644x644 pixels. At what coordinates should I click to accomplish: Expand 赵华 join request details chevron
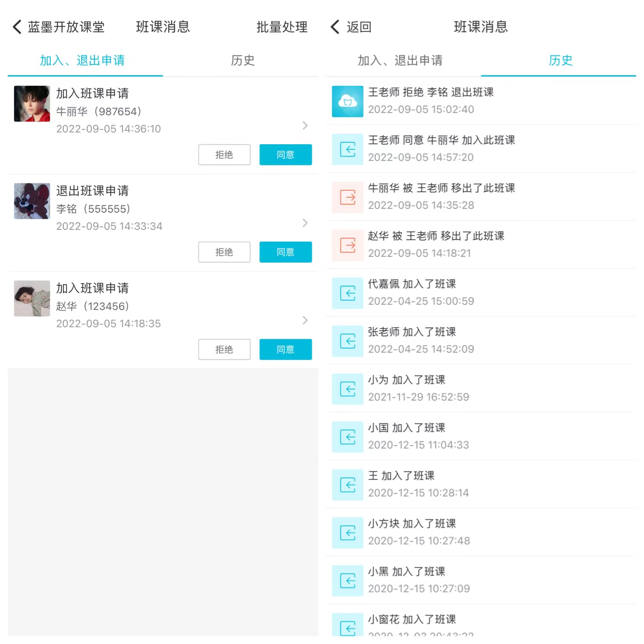305,320
